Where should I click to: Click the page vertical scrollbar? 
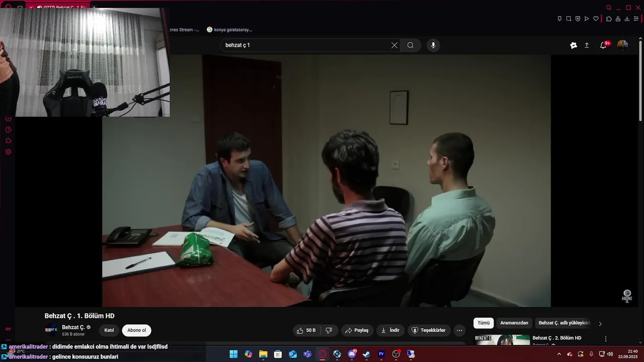pos(640,82)
